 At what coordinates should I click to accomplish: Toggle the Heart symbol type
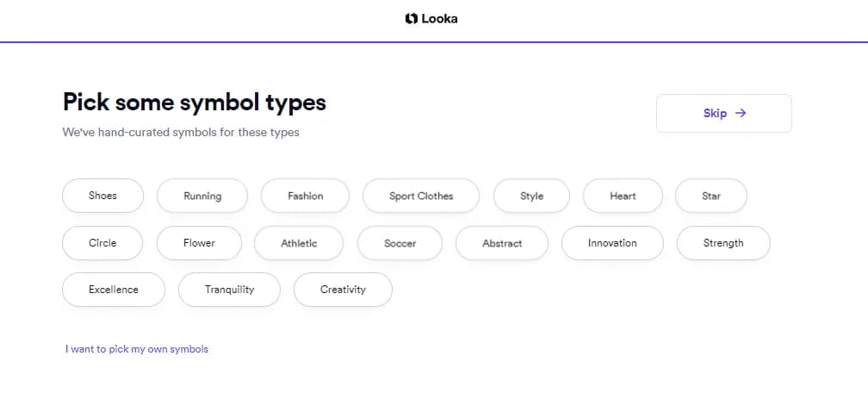tap(623, 196)
